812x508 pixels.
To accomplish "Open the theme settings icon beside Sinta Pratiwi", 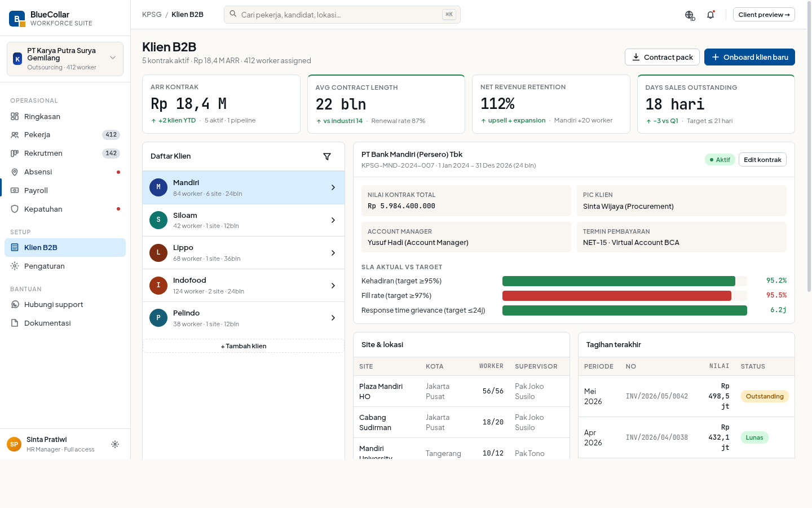I will pyautogui.click(x=115, y=444).
